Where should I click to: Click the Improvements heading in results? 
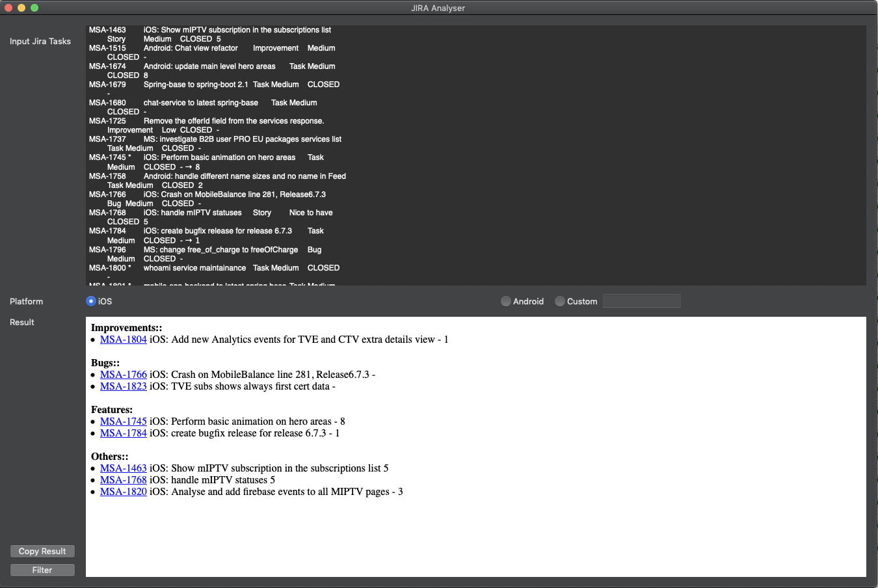click(127, 328)
